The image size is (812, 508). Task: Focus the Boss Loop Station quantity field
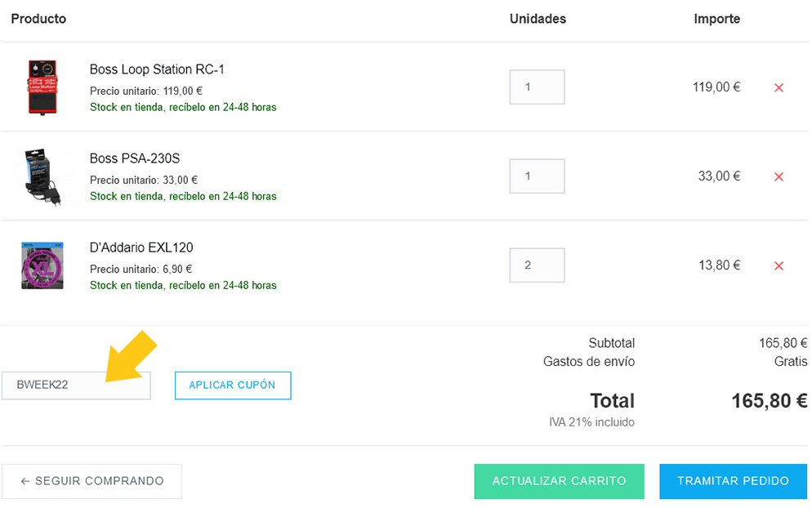pyautogui.click(x=537, y=87)
